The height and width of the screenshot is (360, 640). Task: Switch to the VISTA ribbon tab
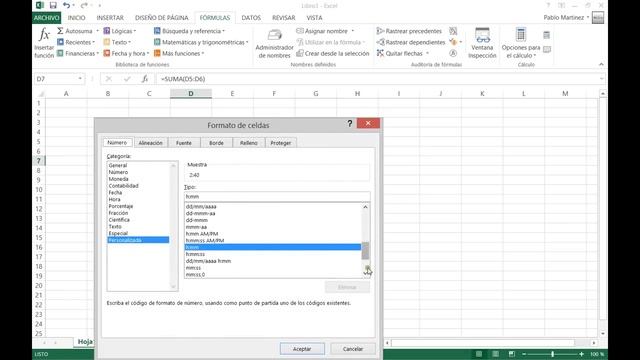click(314, 18)
